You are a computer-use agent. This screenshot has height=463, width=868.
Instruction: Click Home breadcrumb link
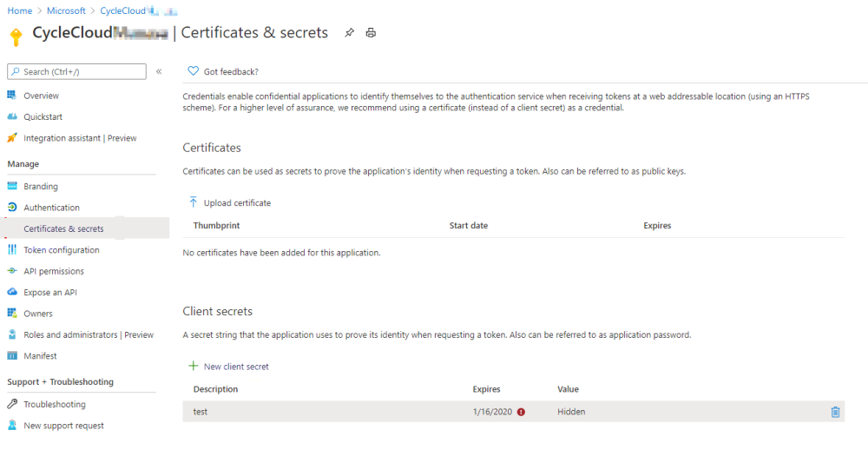20,10
